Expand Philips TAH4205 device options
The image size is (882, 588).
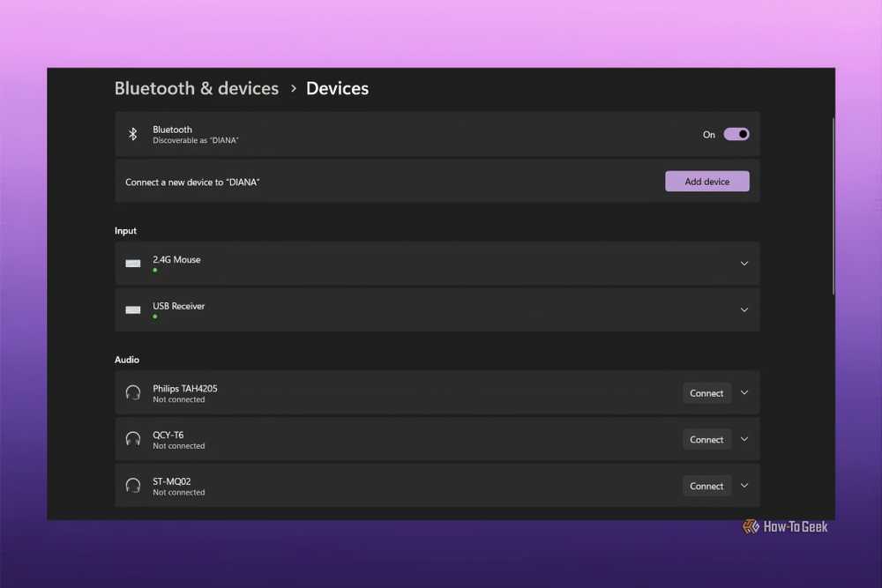pos(744,393)
